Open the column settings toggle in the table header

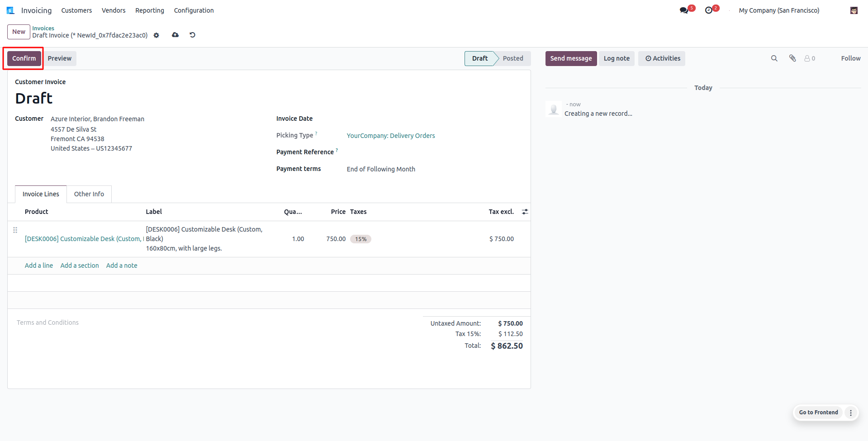(525, 212)
